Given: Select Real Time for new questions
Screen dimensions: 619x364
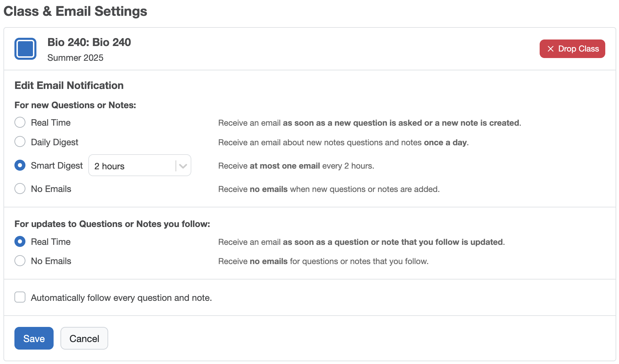Looking at the screenshot, I should [x=20, y=122].
